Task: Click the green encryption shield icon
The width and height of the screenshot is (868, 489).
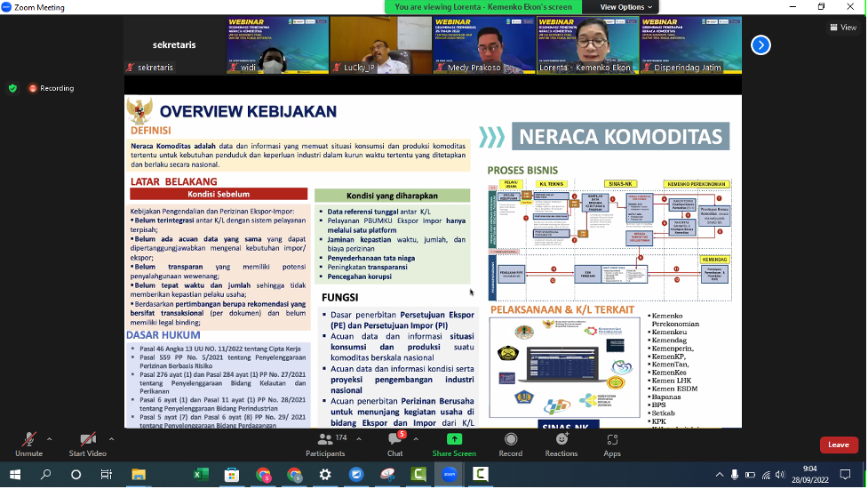Action: pos(12,88)
